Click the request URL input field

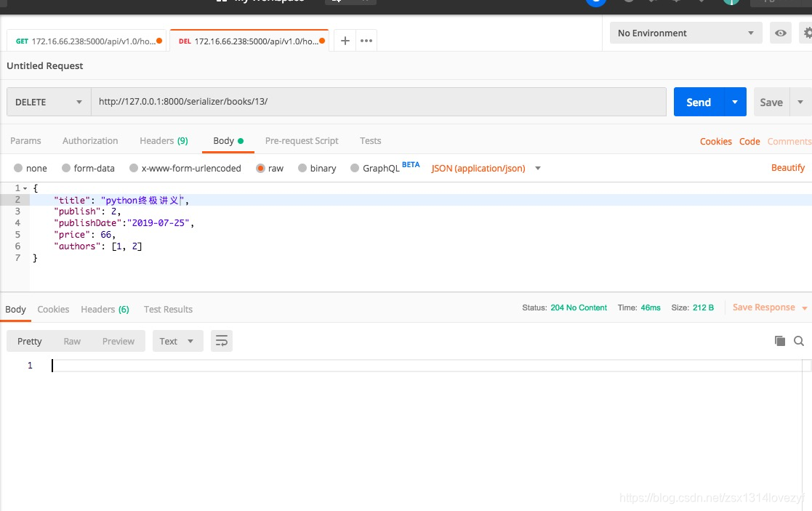click(379, 102)
